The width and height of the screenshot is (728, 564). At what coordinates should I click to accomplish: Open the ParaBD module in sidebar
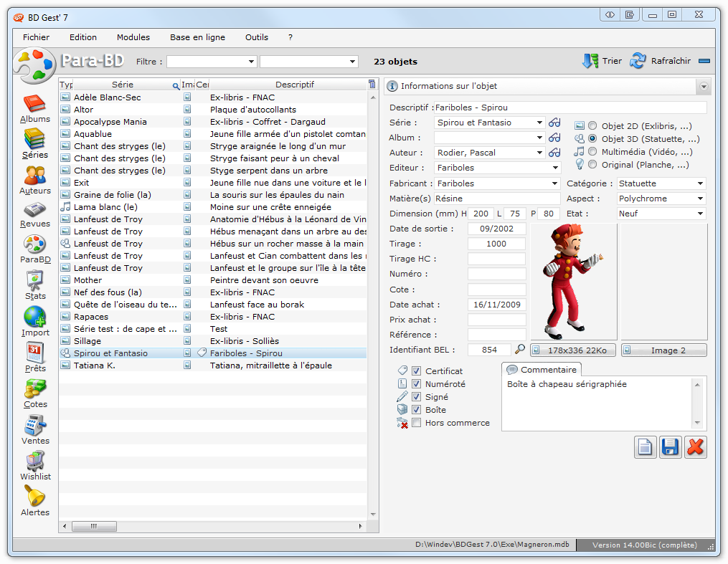pos(35,249)
